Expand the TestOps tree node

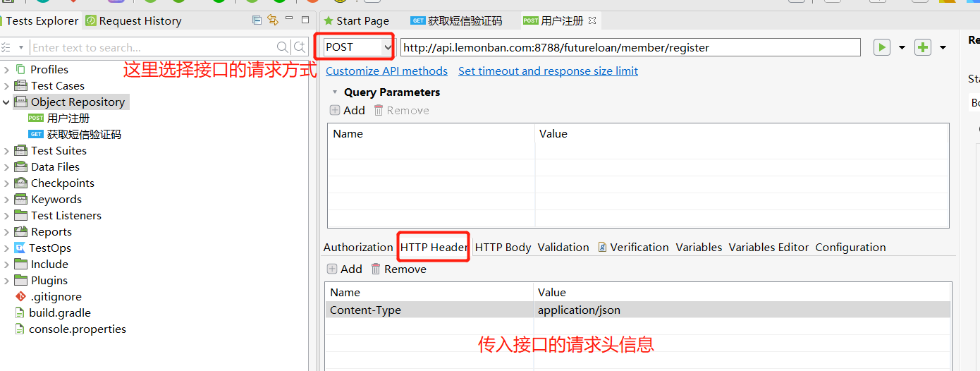coord(6,248)
